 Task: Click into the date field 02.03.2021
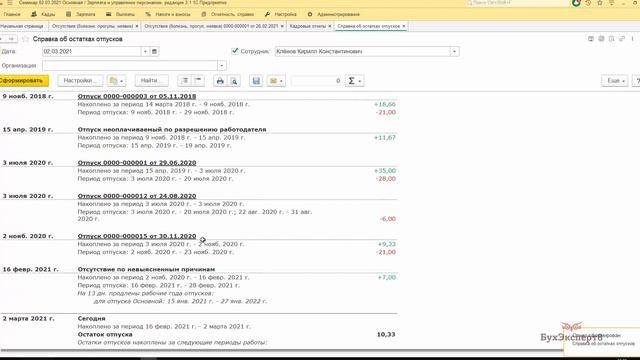(92, 51)
